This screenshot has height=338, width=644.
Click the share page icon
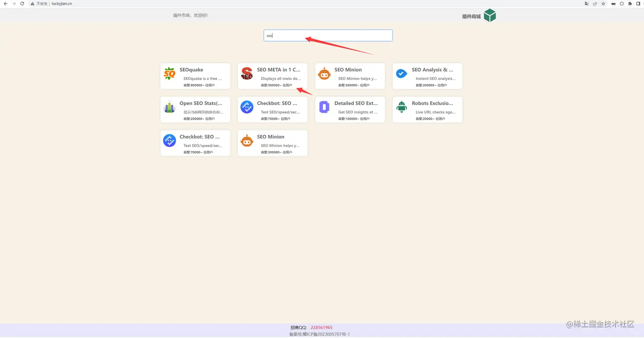coord(595,3)
